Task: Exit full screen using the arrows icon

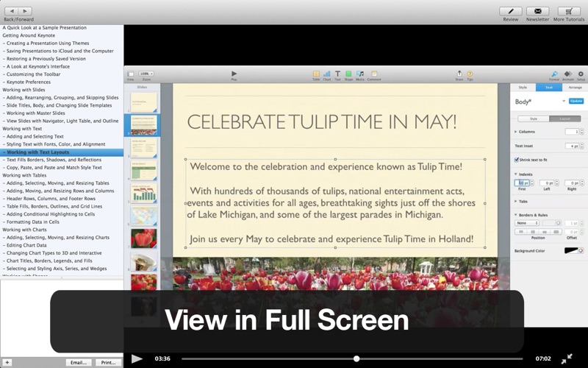Action: pyautogui.click(x=567, y=358)
